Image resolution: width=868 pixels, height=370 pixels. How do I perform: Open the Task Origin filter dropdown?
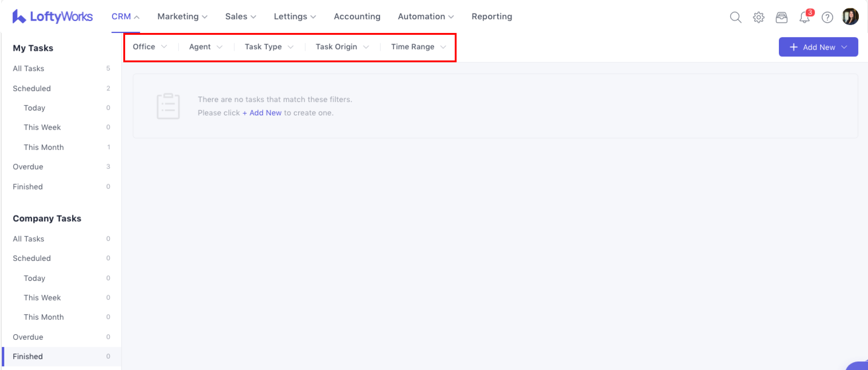coord(342,47)
